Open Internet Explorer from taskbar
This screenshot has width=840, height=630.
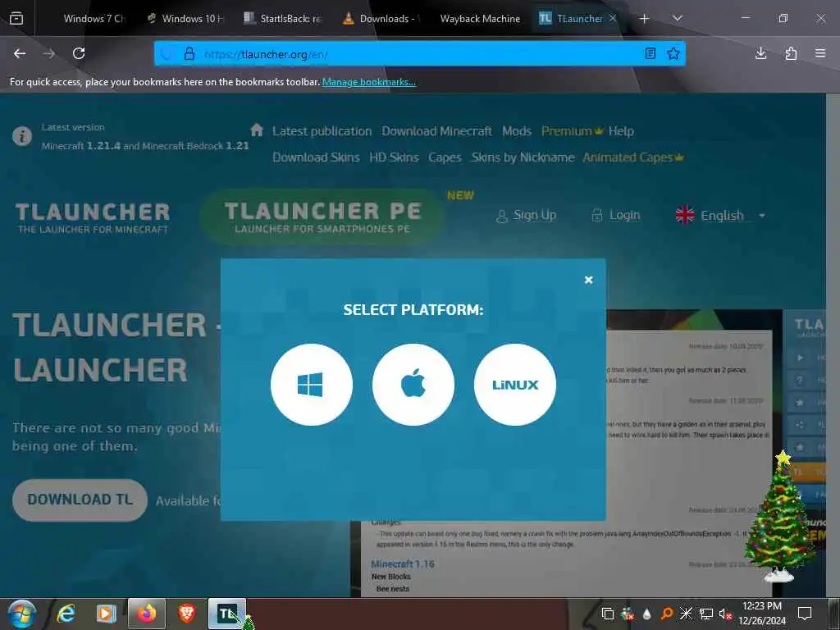[x=66, y=614]
